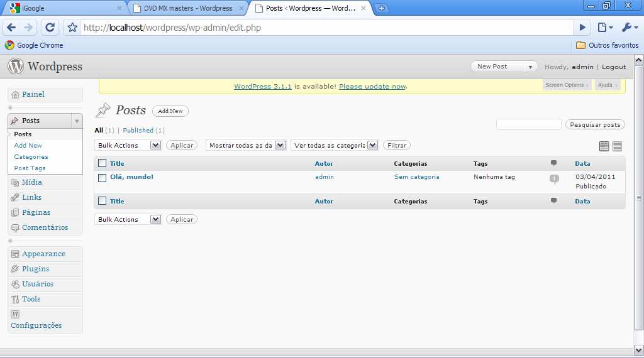Open a new browser tab

[x=382, y=8]
